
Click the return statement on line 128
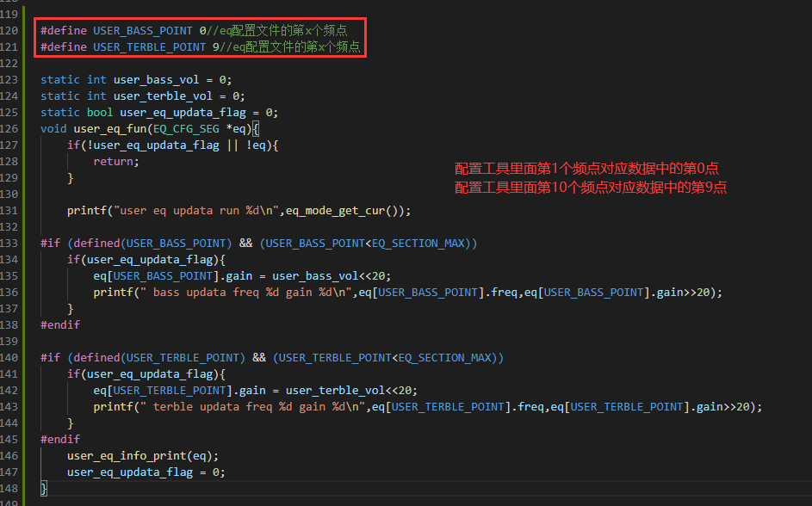pyautogui.click(x=116, y=162)
